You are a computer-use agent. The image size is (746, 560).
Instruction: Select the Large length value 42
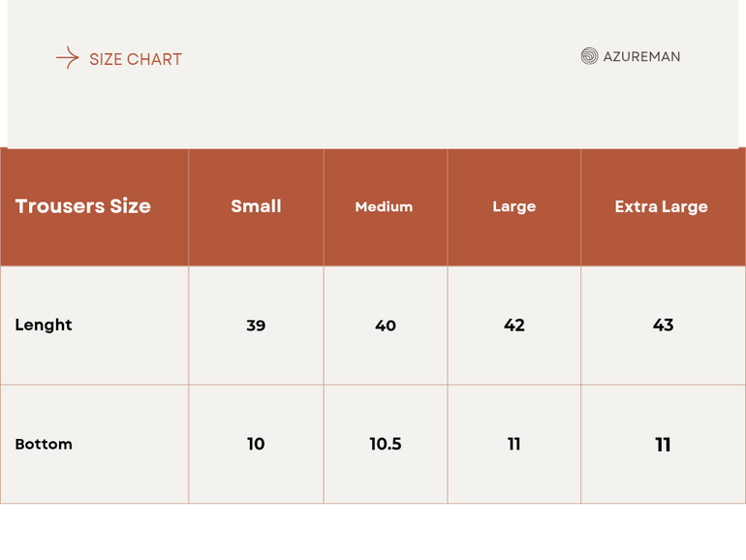pyautogui.click(x=514, y=325)
